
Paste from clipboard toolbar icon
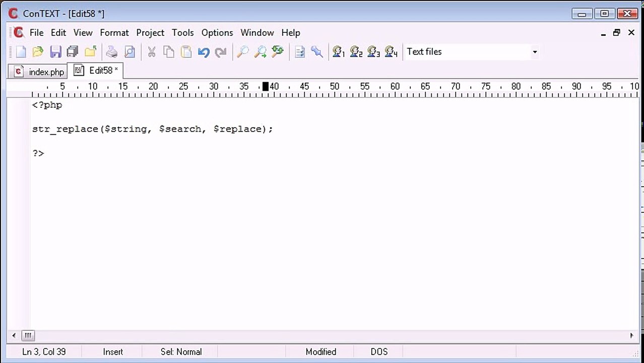(x=186, y=51)
